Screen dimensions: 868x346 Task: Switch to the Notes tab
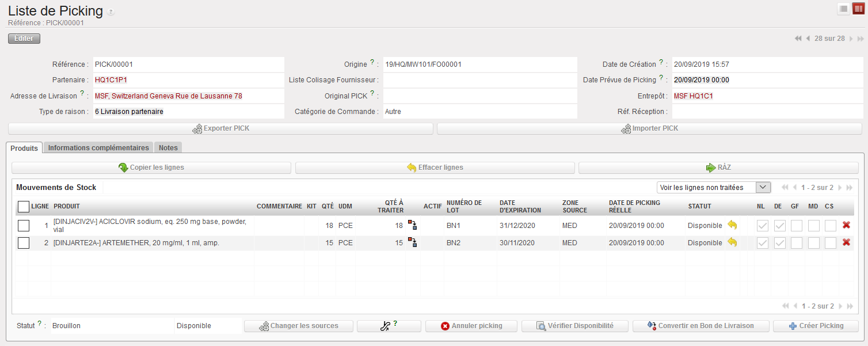[x=168, y=148]
